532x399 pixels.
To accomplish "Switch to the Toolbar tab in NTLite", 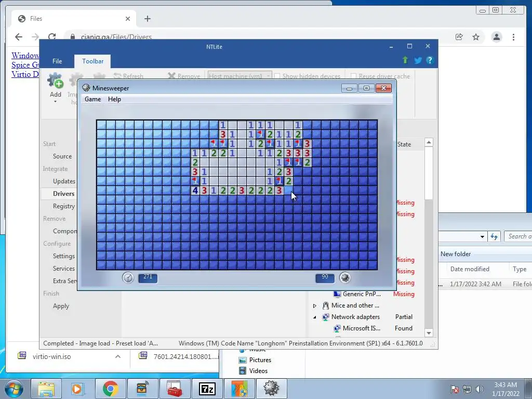I will pos(92,61).
